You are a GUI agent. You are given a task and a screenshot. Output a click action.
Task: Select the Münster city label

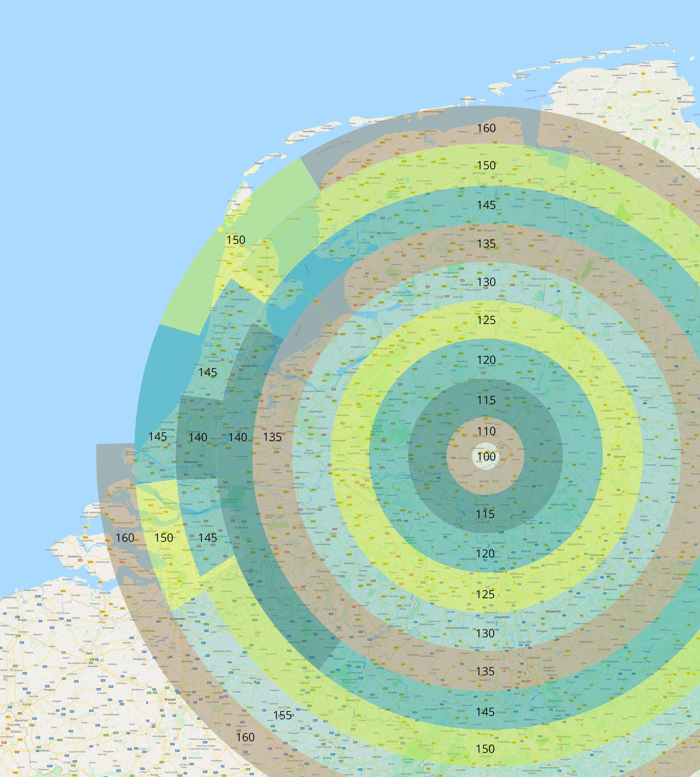(x=620, y=457)
